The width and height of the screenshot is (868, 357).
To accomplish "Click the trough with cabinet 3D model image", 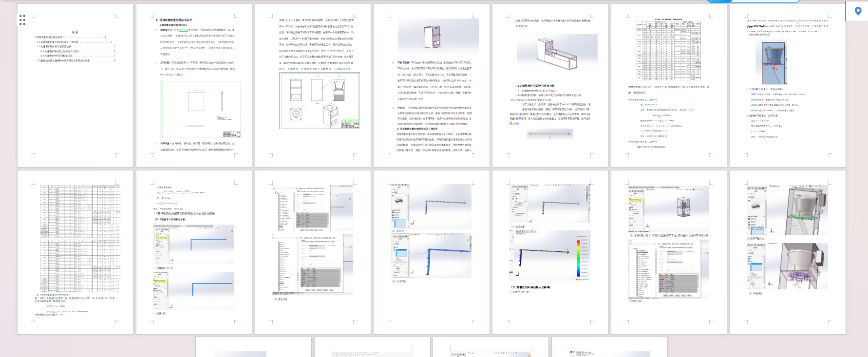I will point(557,54).
